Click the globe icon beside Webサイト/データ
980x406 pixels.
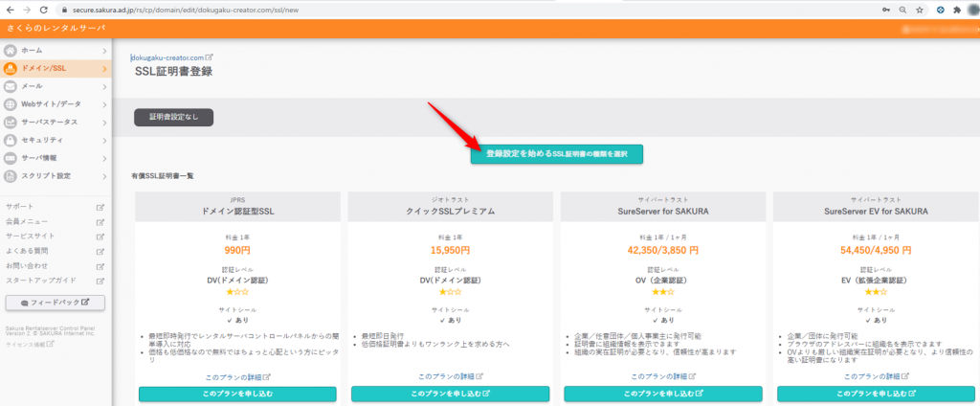tap(10, 103)
